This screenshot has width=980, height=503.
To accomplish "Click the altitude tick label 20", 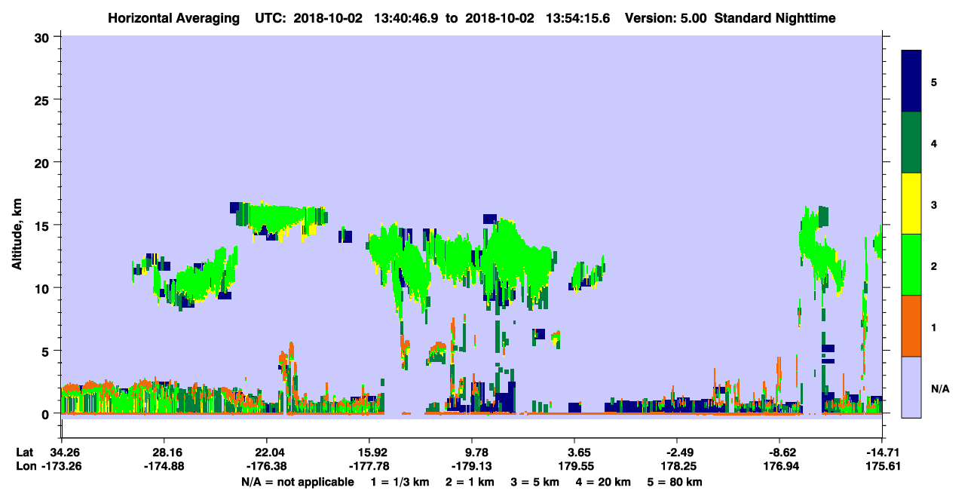I will click(44, 162).
